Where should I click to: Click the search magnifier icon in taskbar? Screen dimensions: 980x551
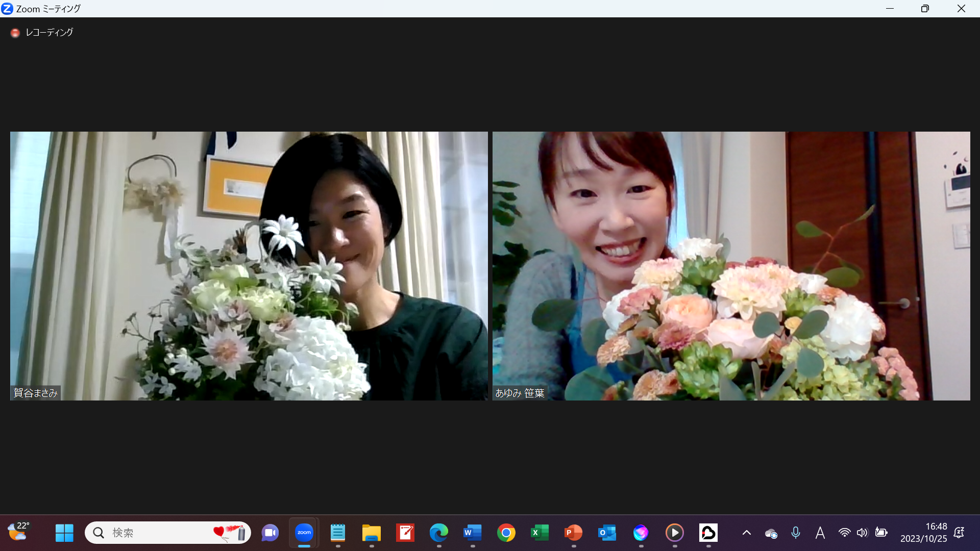pyautogui.click(x=99, y=533)
